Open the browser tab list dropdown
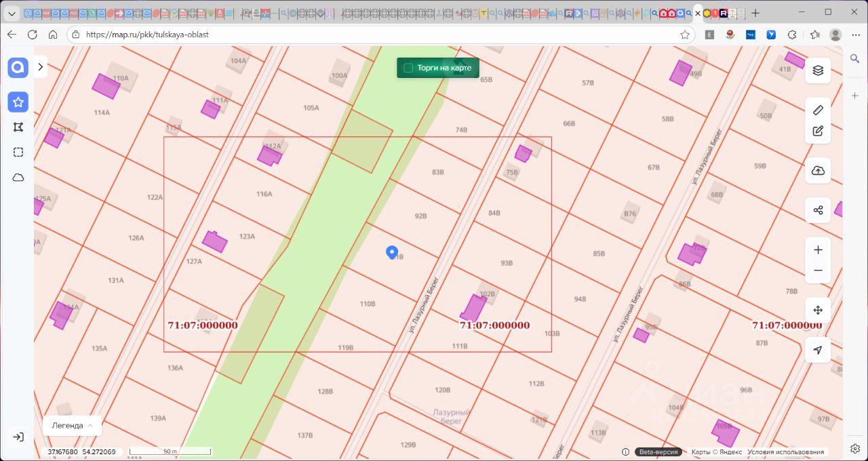 [12, 13]
